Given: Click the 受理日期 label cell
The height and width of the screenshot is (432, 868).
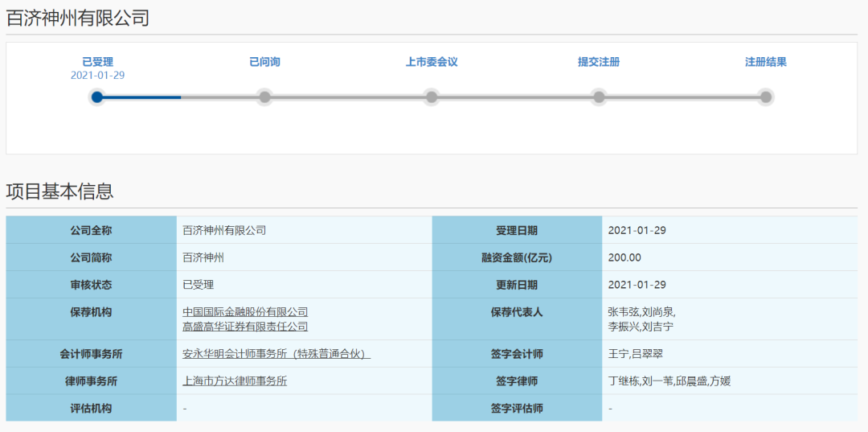Looking at the screenshot, I should click(x=517, y=230).
